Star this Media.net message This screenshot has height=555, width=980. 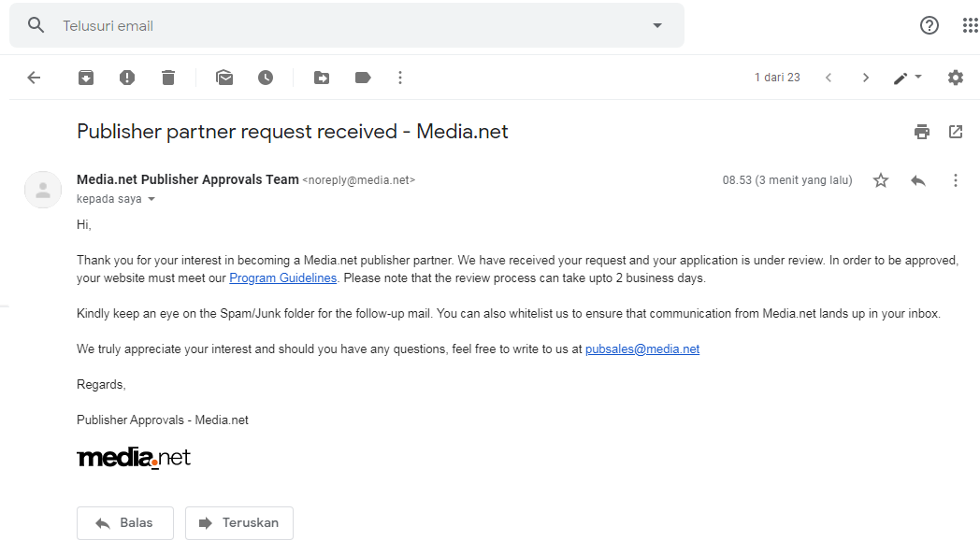(x=881, y=180)
